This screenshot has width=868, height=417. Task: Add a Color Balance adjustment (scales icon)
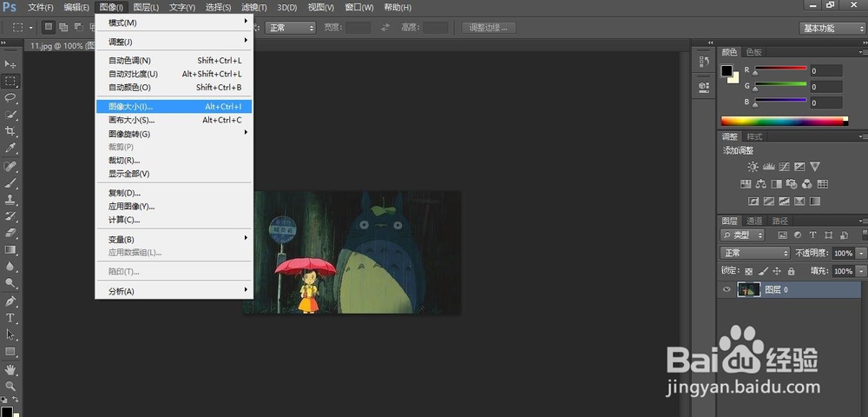[x=760, y=184]
